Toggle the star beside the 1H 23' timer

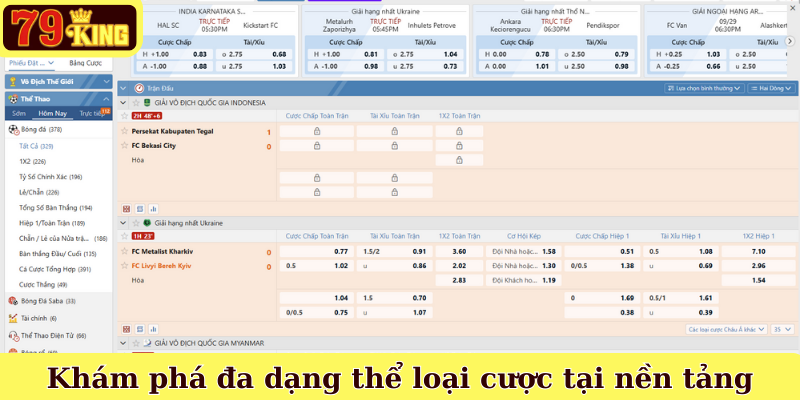tap(124, 236)
